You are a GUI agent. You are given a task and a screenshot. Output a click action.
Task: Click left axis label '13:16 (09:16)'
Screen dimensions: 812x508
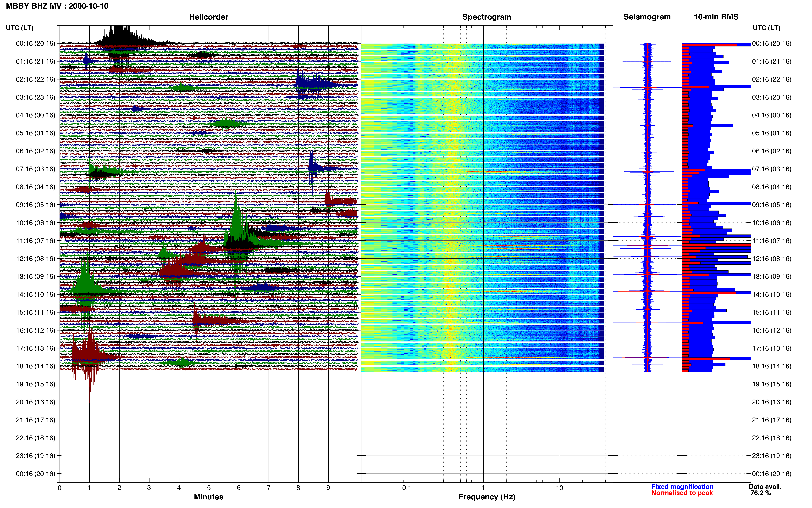36,277
